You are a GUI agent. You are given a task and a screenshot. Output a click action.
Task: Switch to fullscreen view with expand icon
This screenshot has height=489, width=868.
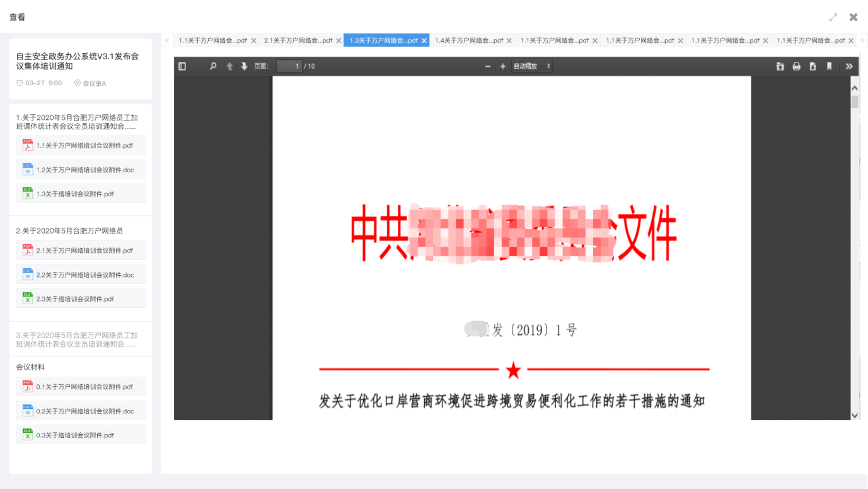point(833,17)
